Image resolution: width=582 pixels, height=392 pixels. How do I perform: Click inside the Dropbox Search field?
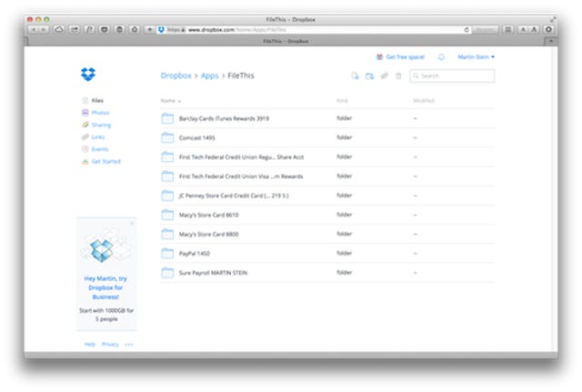pyautogui.click(x=452, y=75)
